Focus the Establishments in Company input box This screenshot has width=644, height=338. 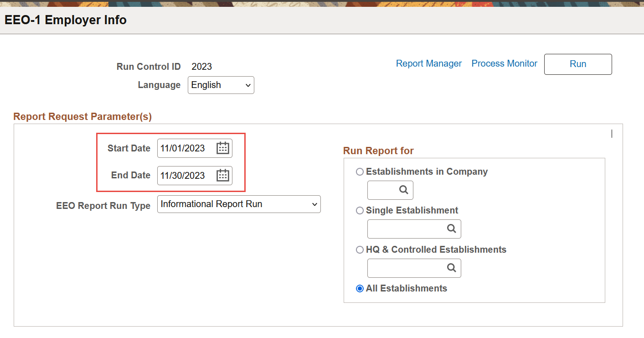[x=382, y=190]
